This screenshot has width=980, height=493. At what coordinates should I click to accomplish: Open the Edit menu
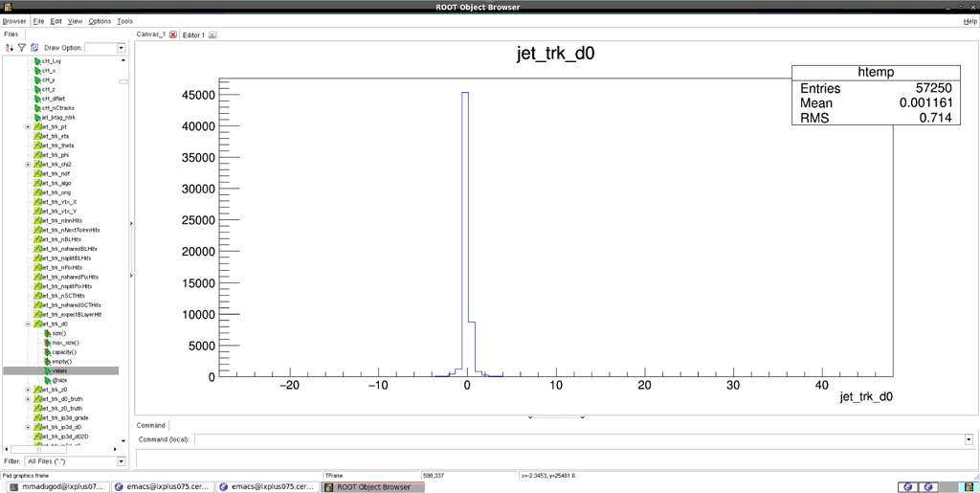click(x=56, y=21)
